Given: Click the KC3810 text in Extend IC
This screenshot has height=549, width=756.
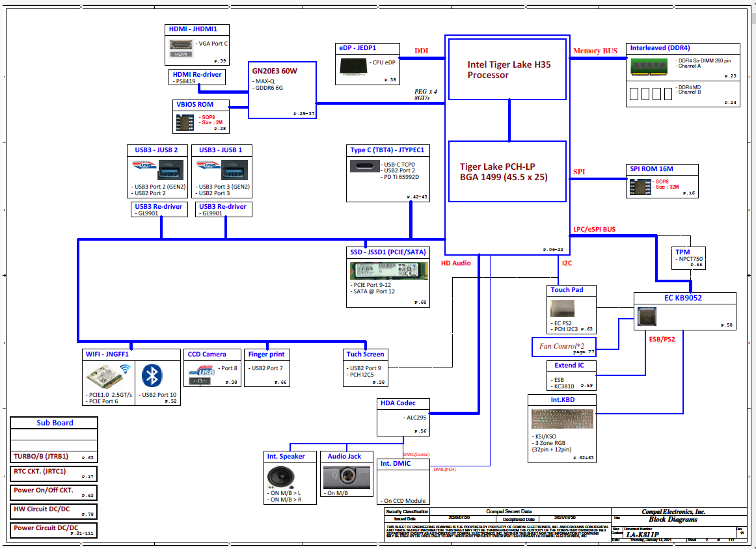Looking at the screenshot, I should tap(563, 386).
